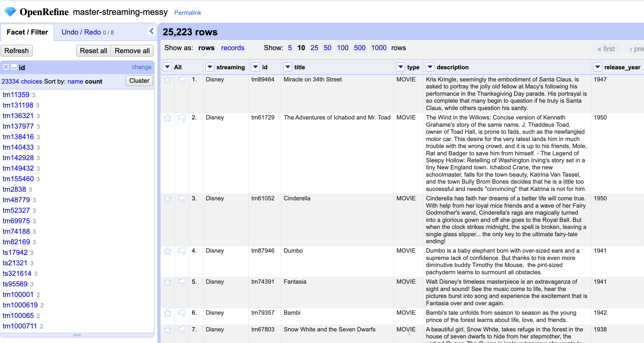This screenshot has height=343, width=644.
Task: Click project name master-streaming-messy
Action: coord(120,12)
